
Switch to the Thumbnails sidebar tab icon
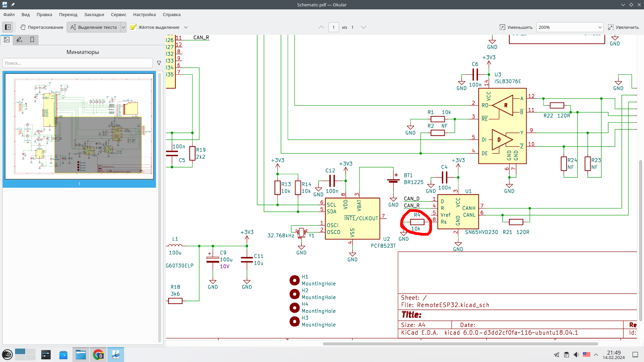point(7,40)
